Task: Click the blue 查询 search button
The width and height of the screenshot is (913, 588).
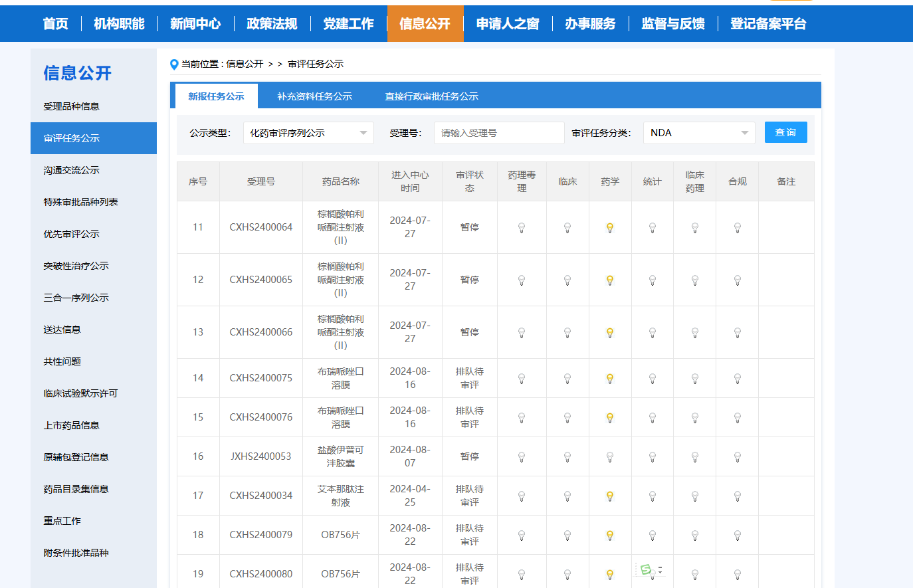Action: tap(786, 132)
